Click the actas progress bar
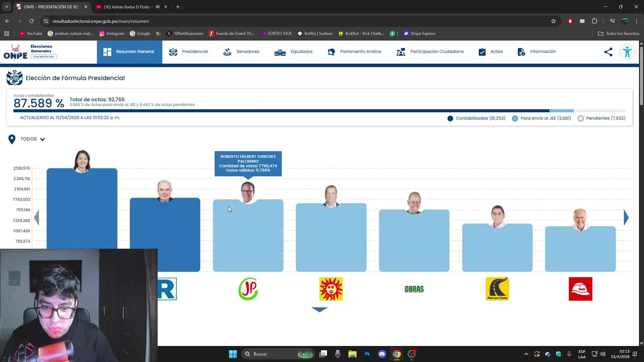644x362 pixels. 319,111
